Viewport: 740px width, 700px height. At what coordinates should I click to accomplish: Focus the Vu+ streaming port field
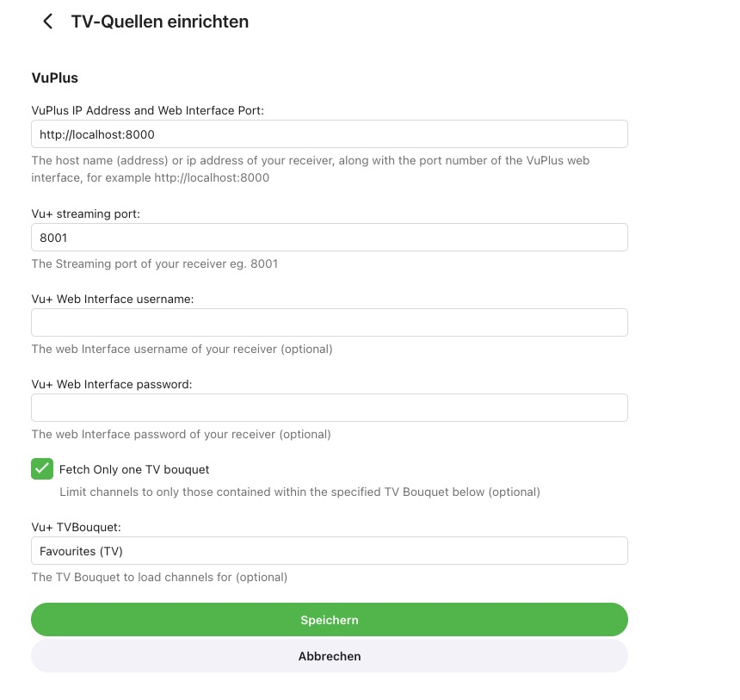tap(329, 238)
